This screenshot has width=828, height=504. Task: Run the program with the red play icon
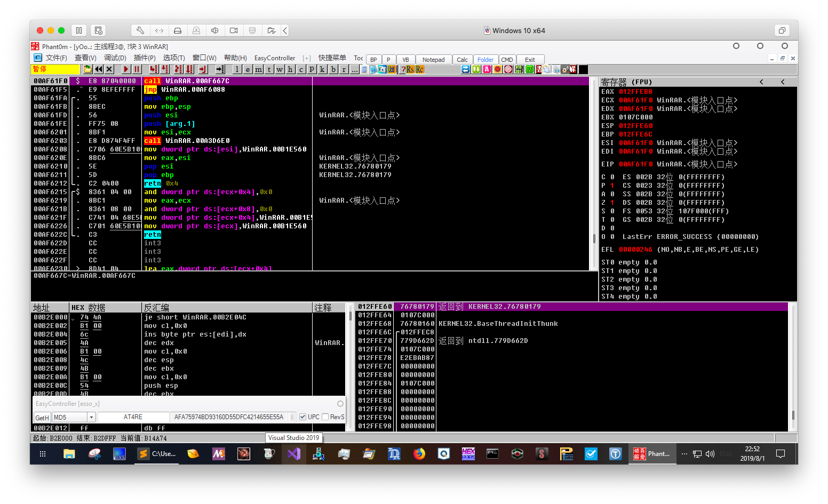[x=126, y=69]
